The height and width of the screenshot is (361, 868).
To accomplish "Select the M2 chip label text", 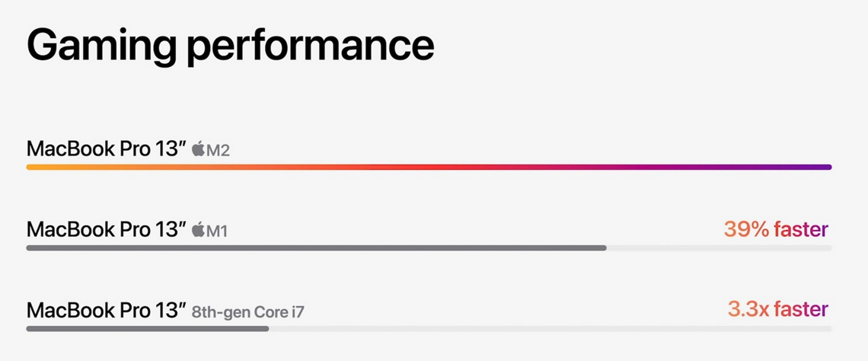I will 218,150.
